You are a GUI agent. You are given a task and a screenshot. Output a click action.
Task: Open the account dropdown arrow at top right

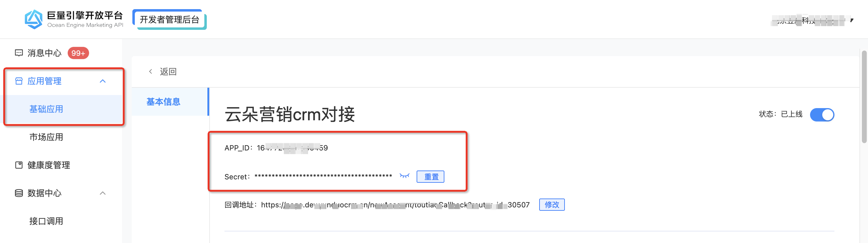852,20
